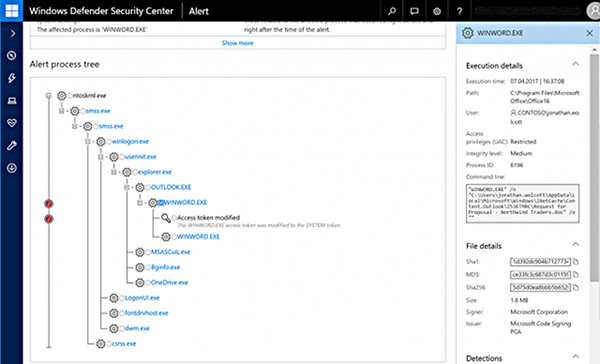Copy the MD5 hash value

point(576,274)
